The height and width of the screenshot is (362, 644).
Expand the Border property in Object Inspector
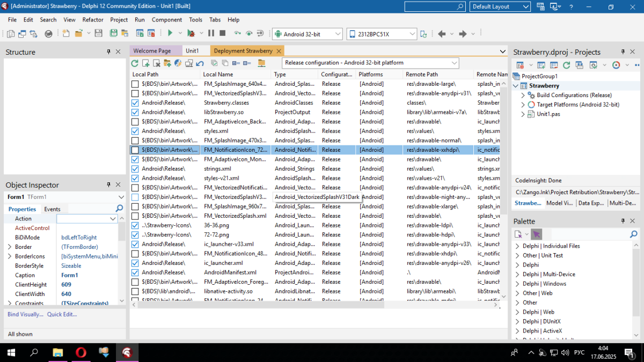coord(9,247)
